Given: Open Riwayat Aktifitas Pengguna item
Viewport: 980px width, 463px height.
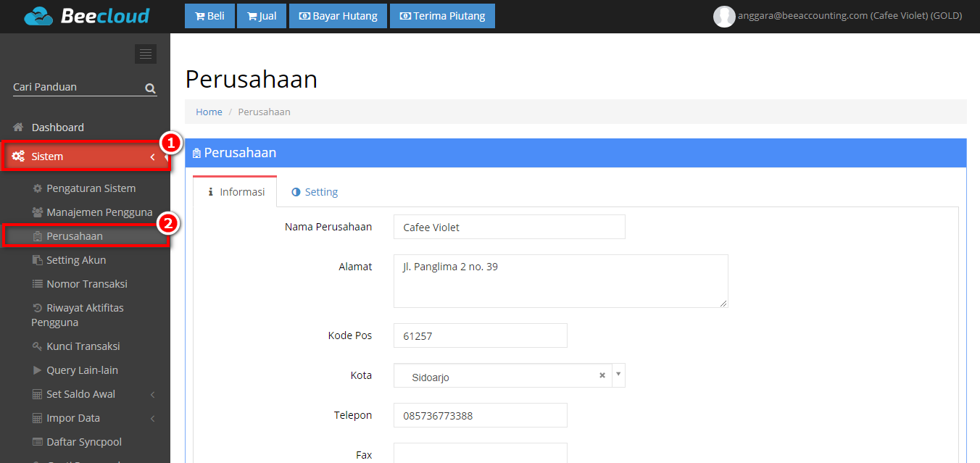Looking at the screenshot, I should pyautogui.click(x=78, y=315).
